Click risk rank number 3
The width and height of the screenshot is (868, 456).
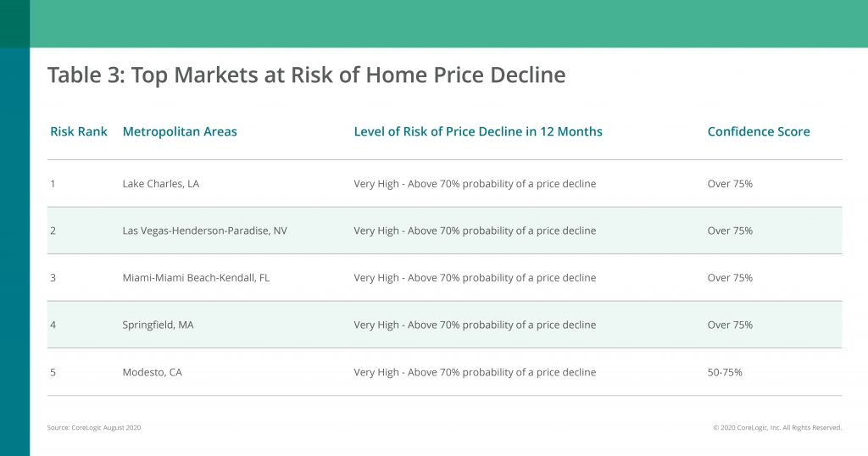[53, 278]
